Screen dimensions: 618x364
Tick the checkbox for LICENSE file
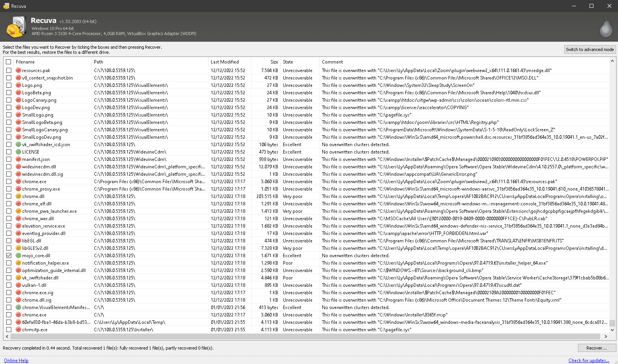9,152
